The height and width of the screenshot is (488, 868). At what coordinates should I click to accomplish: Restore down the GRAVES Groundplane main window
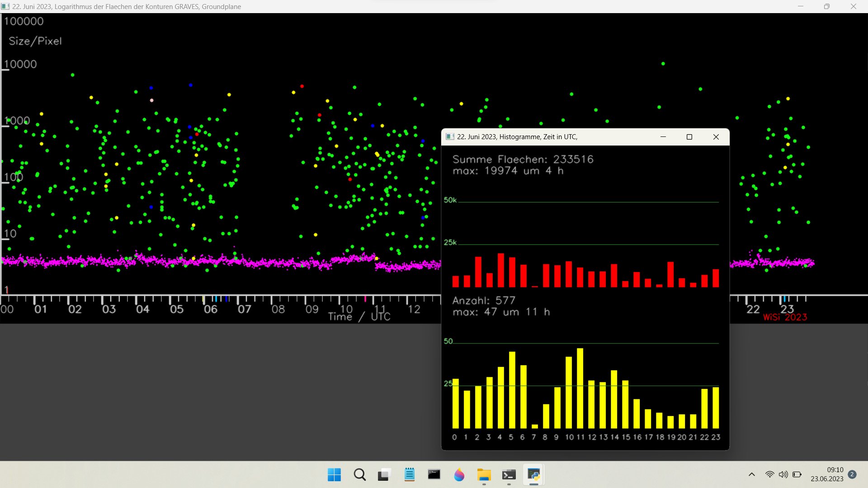click(x=827, y=6)
